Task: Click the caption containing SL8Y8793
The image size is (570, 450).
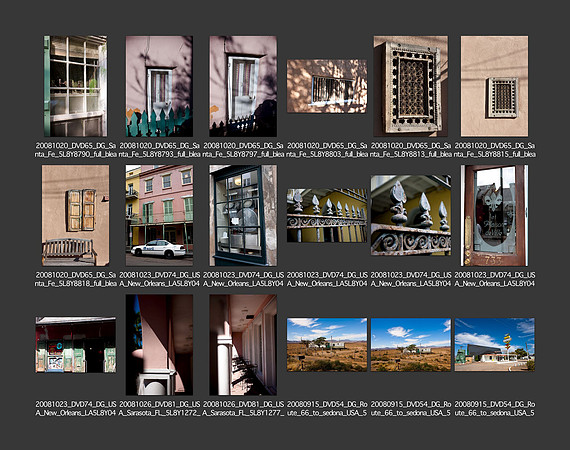Action: pos(159,150)
